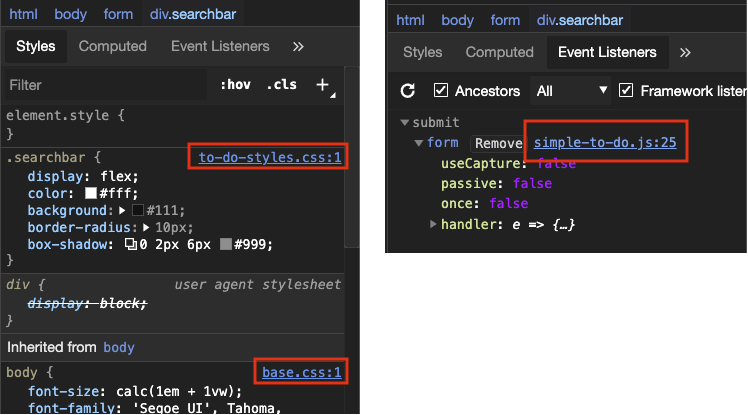This screenshot has width=748, height=415.
Task: Click the font-size calc(1em + 1vw) value
Action: pos(177,391)
